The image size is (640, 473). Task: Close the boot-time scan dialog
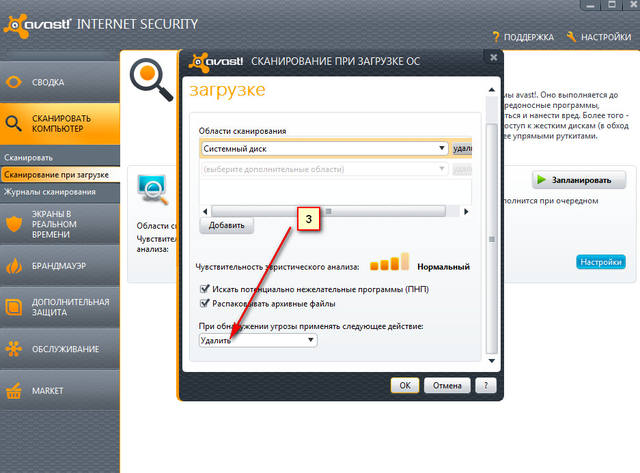click(493, 57)
